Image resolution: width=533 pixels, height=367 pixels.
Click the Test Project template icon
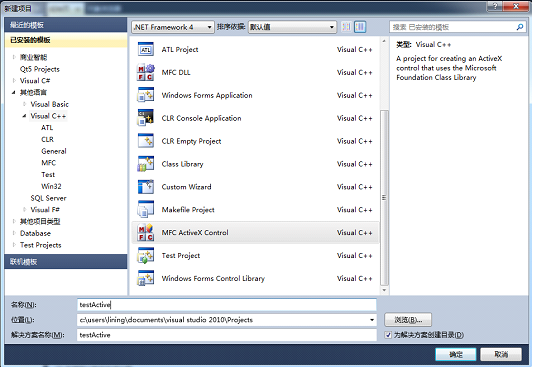(145, 255)
